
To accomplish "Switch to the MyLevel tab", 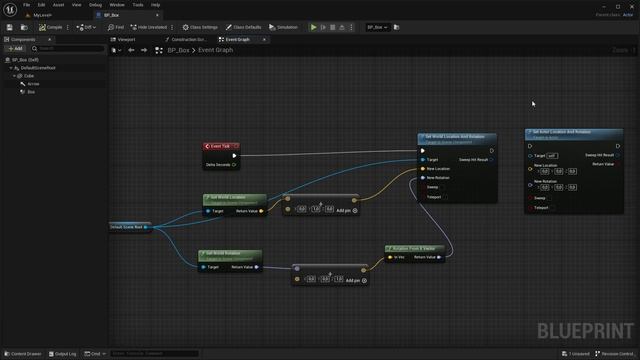I will pyautogui.click(x=42, y=15).
